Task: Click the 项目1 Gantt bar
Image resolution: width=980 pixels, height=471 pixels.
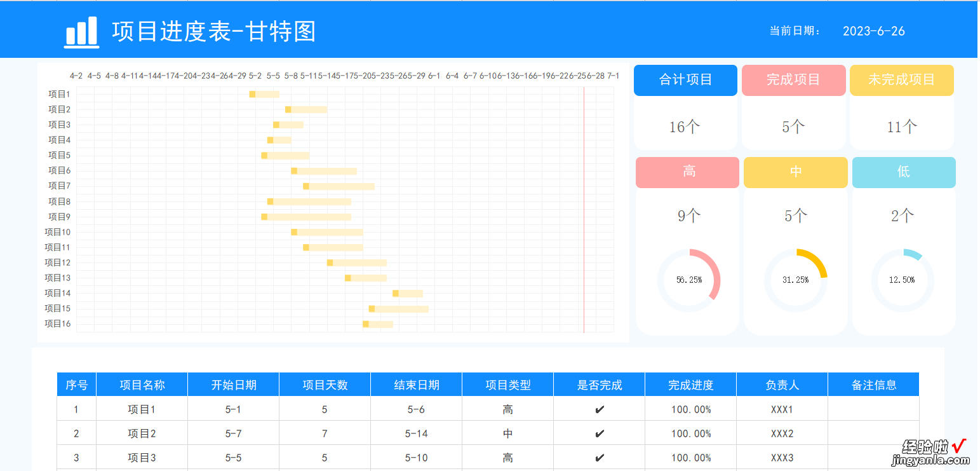Action: pos(264,95)
